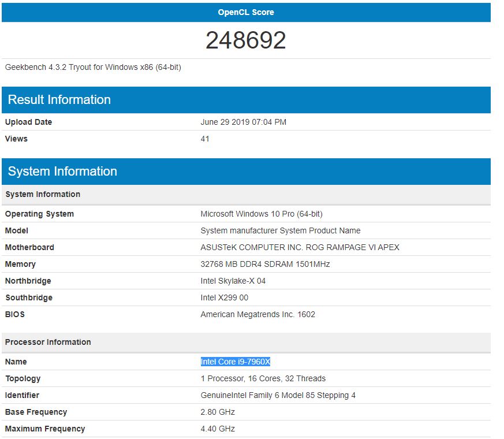Click the Topology label
The width and height of the screenshot is (504, 439).
click(23, 378)
